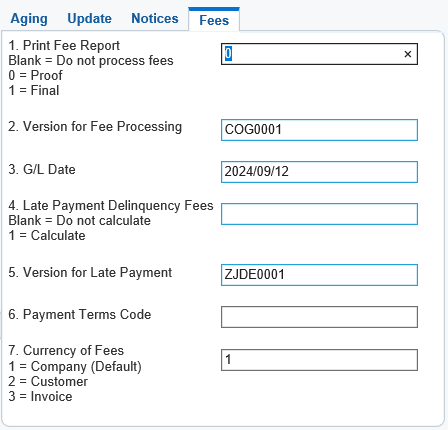Image resolution: width=448 pixels, height=430 pixels.
Task: Select the Late Payment Delinquency Fees field
Action: (x=319, y=214)
